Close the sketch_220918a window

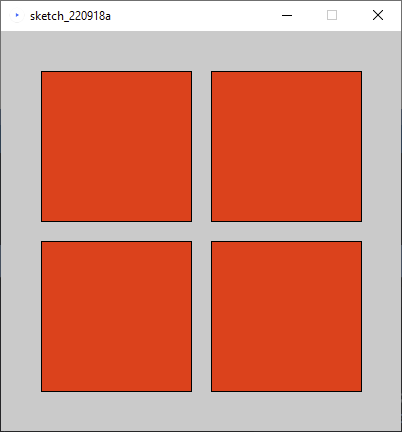click(x=378, y=15)
